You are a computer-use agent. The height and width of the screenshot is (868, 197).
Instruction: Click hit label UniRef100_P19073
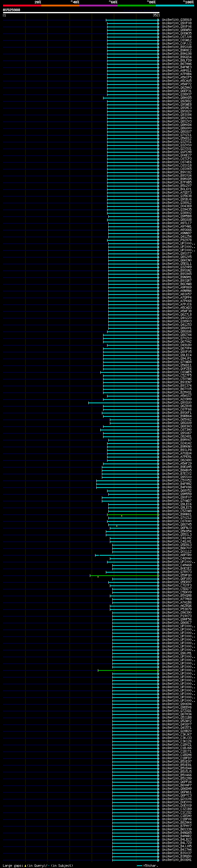[x=177, y=616]
